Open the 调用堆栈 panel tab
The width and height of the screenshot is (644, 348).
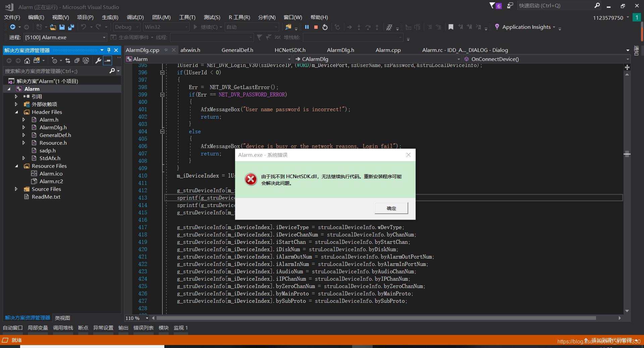tap(63, 328)
